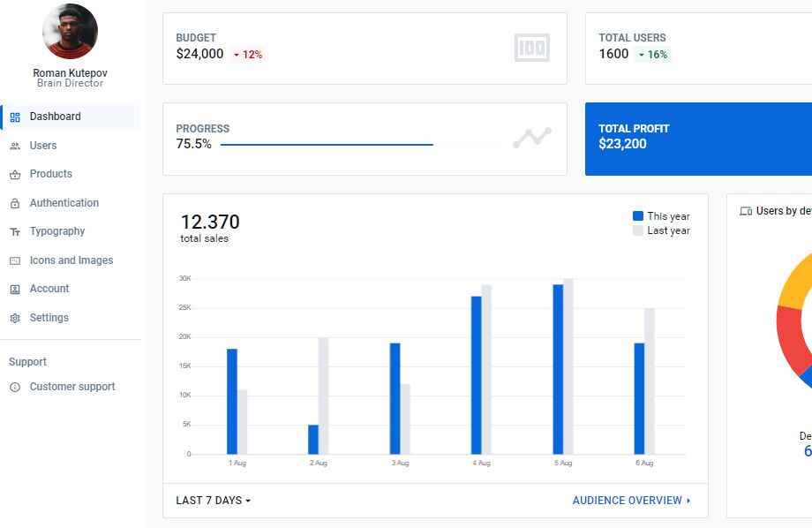Toggle the 'Last year' legend swatch

coord(637,230)
